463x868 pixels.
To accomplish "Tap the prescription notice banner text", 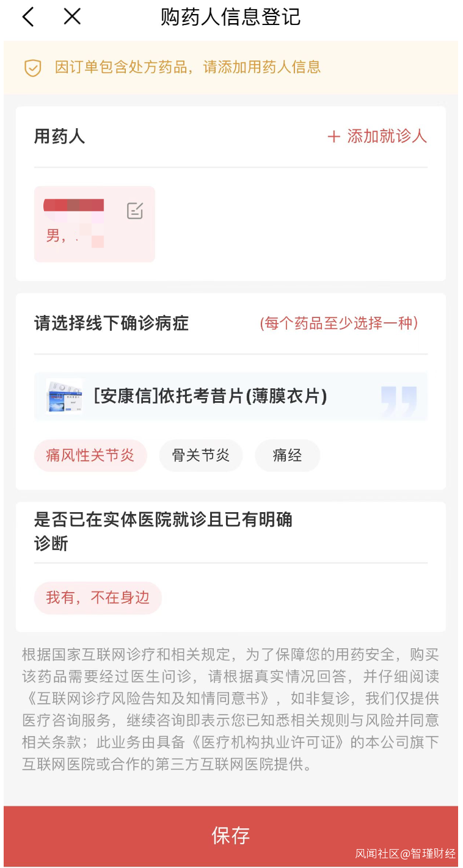I will 188,67.
